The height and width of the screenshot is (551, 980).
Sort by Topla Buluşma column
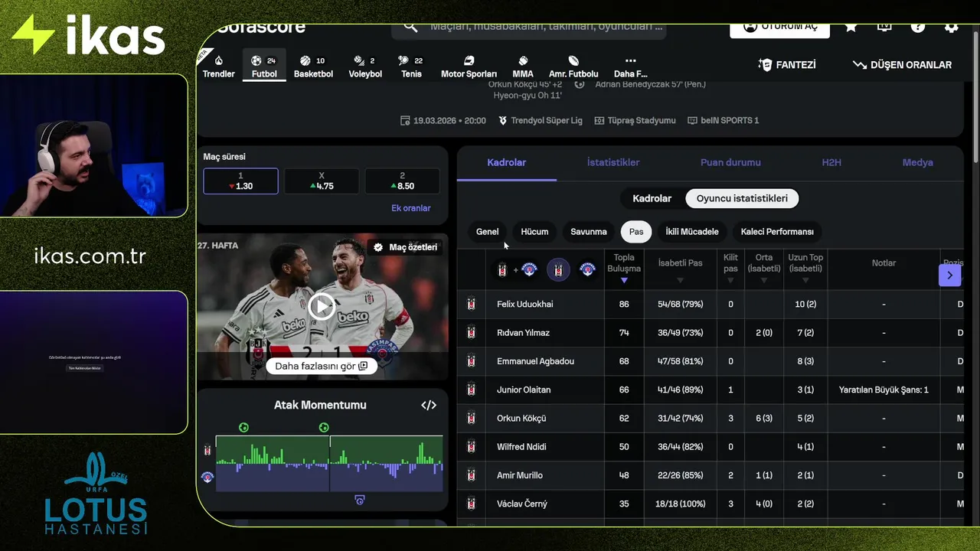click(x=624, y=269)
